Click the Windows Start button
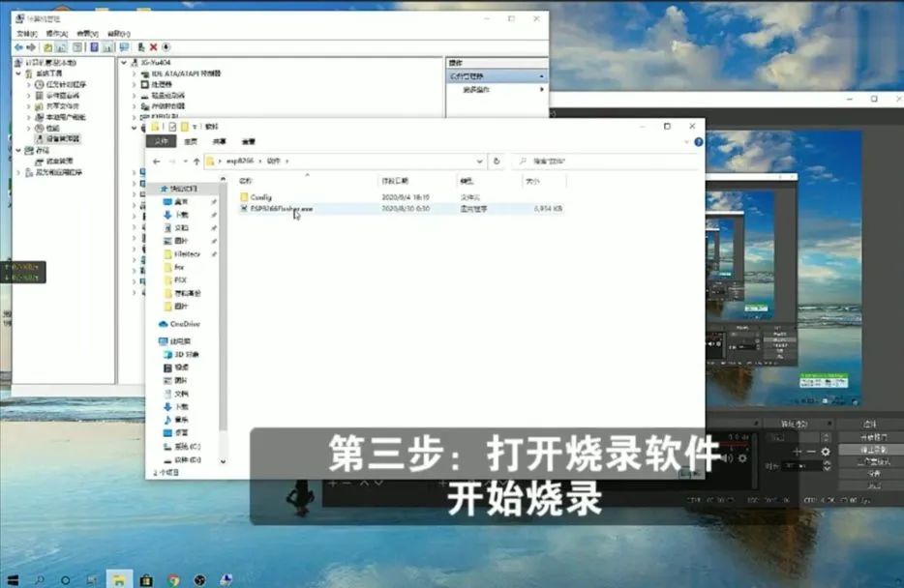Screen dimensions: 904x588 click(13, 580)
